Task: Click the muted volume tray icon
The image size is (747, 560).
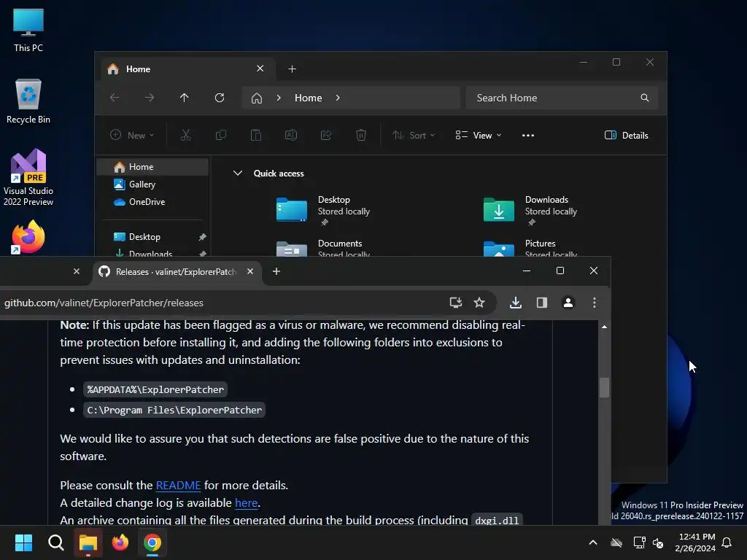Action: pyautogui.click(x=658, y=542)
